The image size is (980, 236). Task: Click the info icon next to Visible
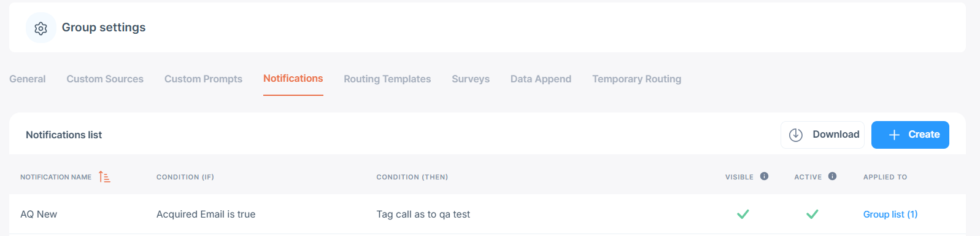click(x=764, y=176)
